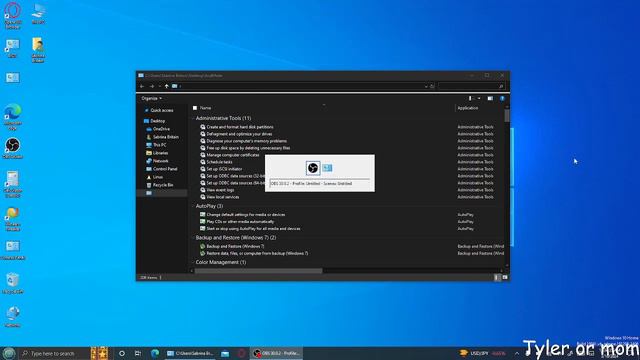640x360 pixels.
Task: Select 'Change default settings for media or devices'
Action: click(x=246, y=215)
